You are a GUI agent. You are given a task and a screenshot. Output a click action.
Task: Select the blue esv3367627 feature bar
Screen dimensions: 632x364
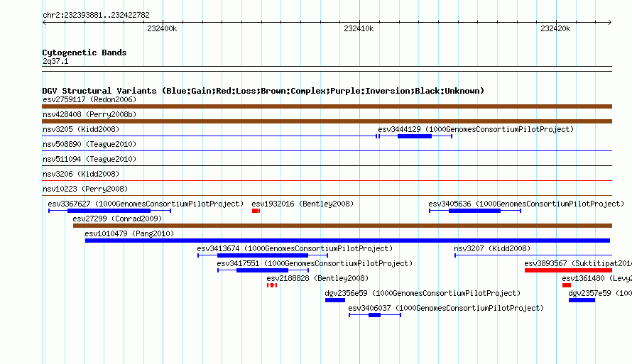tap(109, 211)
